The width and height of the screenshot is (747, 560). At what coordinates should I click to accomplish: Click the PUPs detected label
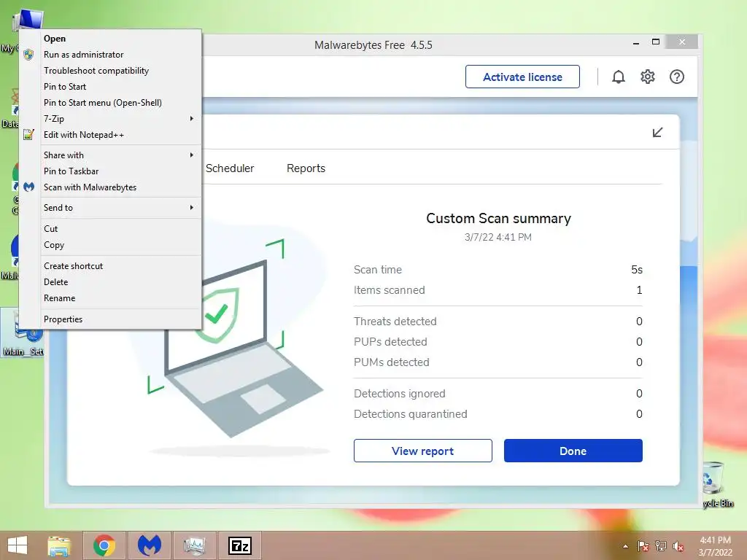pyautogui.click(x=390, y=342)
